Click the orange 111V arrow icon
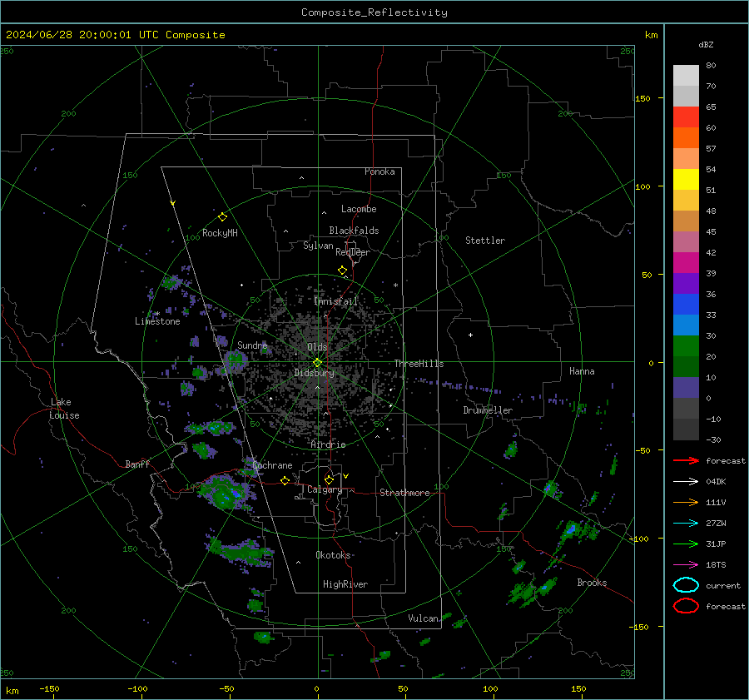Viewport: 749px width, 700px height. coord(686,502)
